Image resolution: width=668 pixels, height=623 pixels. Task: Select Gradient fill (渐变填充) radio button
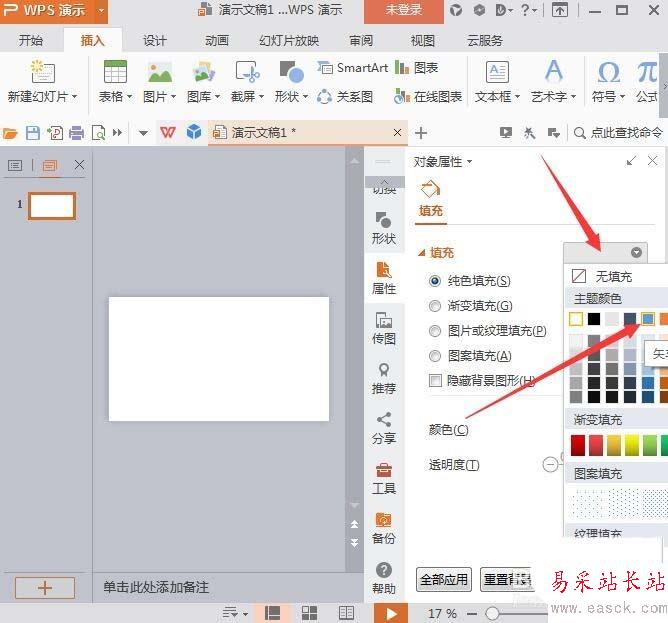(x=435, y=306)
